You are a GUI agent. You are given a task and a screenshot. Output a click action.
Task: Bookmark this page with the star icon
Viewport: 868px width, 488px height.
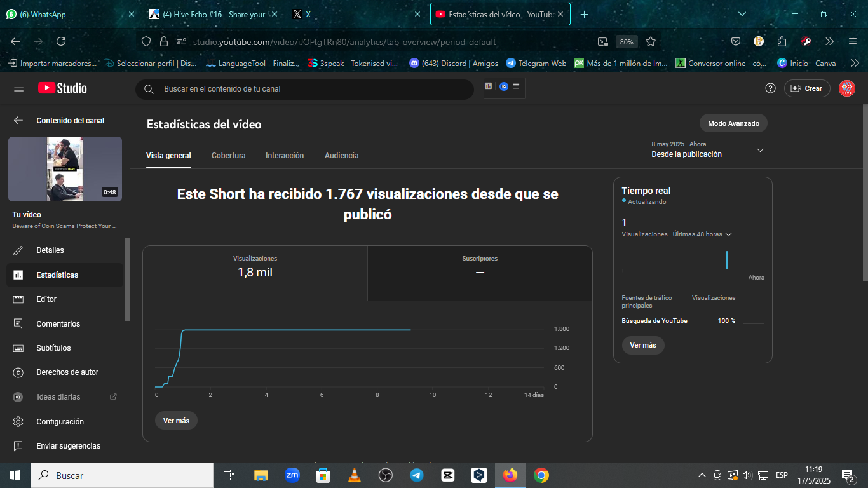(651, 42)
